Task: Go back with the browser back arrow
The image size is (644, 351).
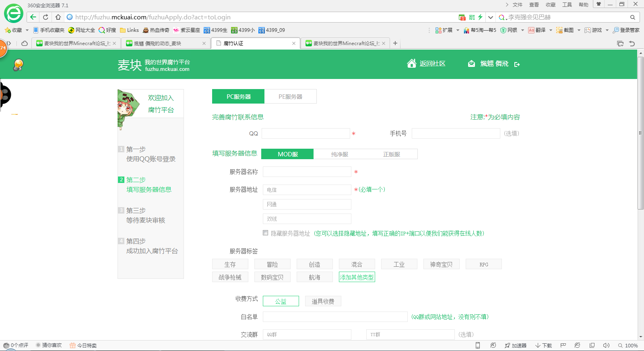Action: (x=33, y=17)
